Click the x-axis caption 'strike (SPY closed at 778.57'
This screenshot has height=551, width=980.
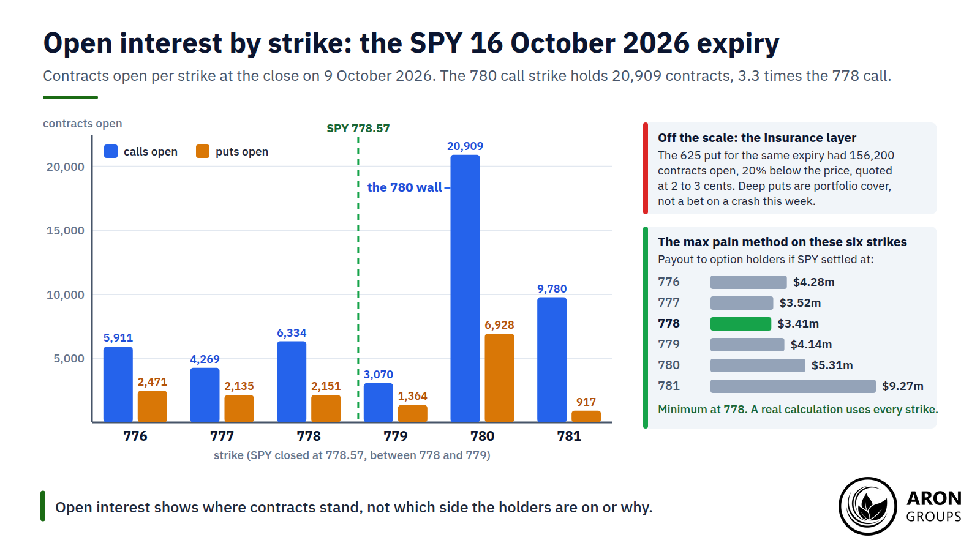(289, 455)
